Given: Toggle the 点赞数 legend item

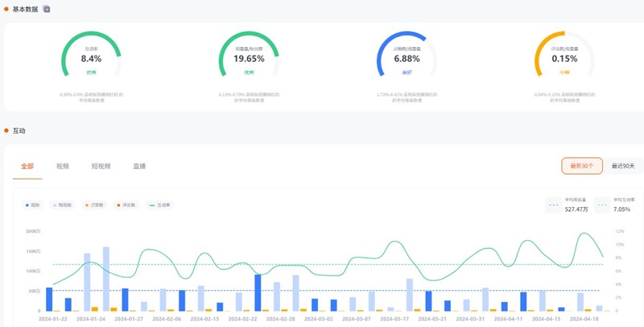Looking at the screenshot, I should coord(93,205).
